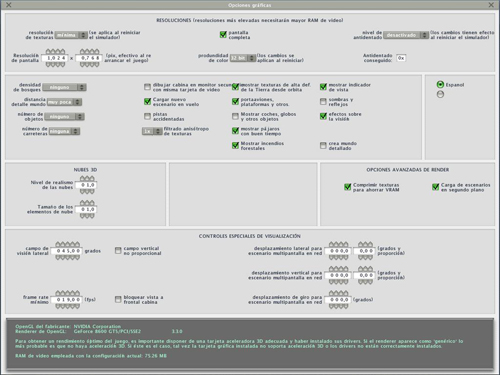Toggle Carga de escenarios en segundo plano
The image size is (500, 375).
click(x=435, y=187)
